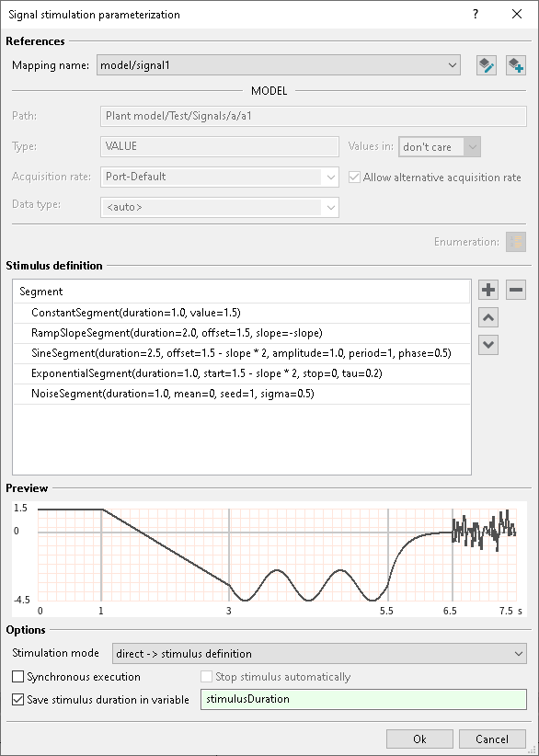
Task: Click the 5.5 time label in preview
Action: [386, 611]
